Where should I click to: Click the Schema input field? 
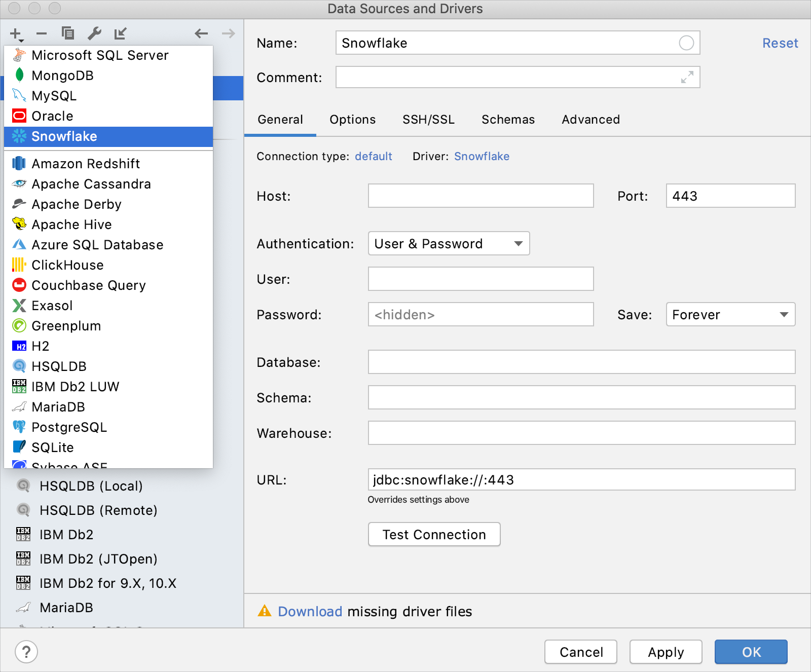click(x=581, y=397)
